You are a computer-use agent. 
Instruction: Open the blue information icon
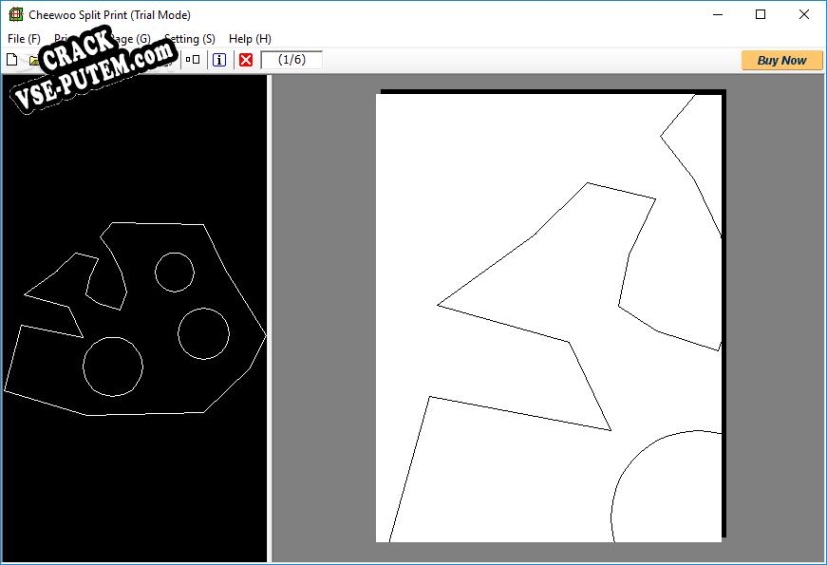[219, 60]
